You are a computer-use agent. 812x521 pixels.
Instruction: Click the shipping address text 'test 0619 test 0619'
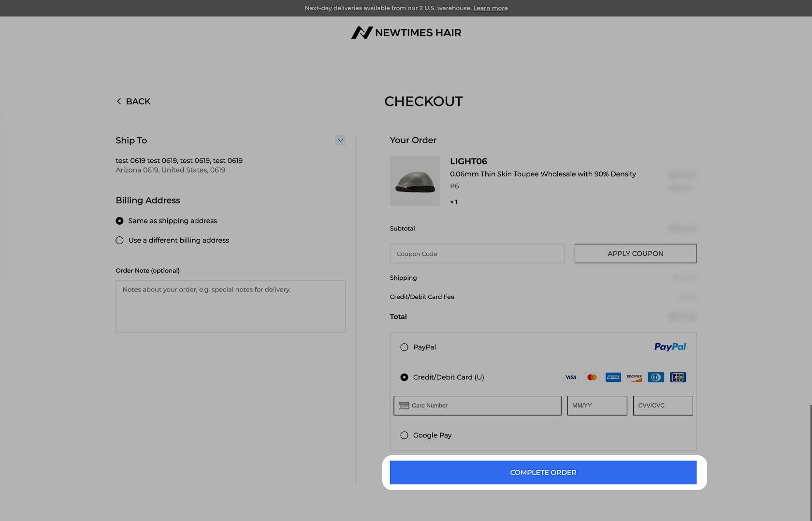click(146, 160)
